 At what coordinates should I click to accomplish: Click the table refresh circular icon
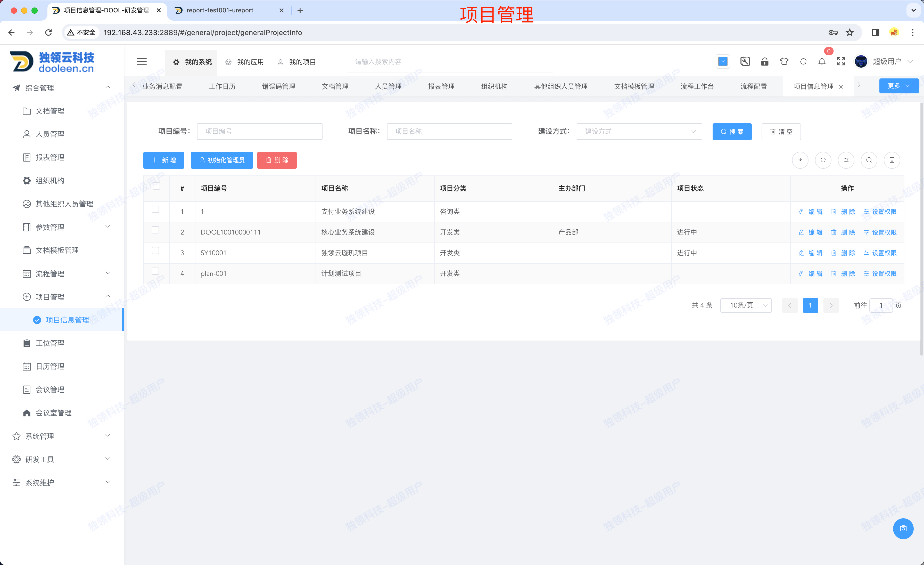pyautogui.click(x=823, y=160)
